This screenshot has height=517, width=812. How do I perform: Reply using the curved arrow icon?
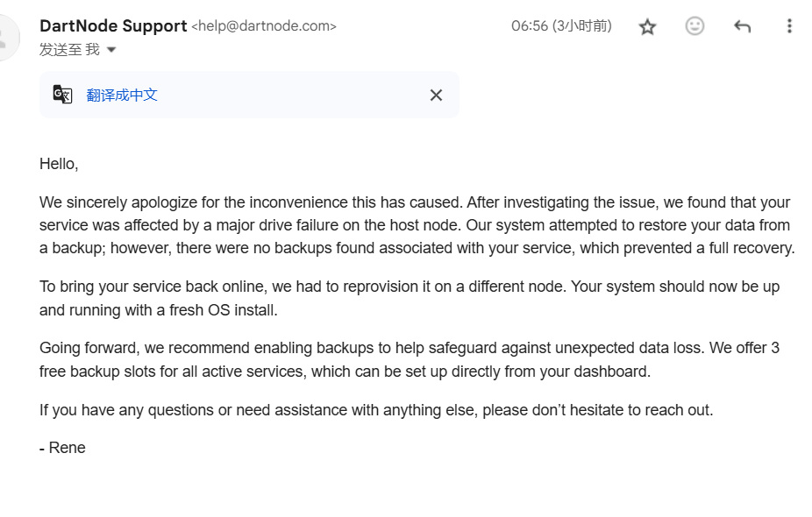(742, 26)
